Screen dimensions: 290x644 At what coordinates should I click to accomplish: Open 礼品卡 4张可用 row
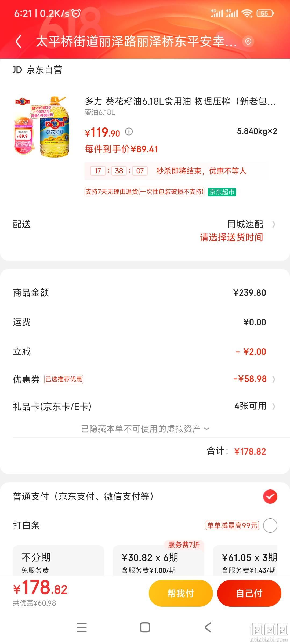pyautogui.click(x=145, y=406)
